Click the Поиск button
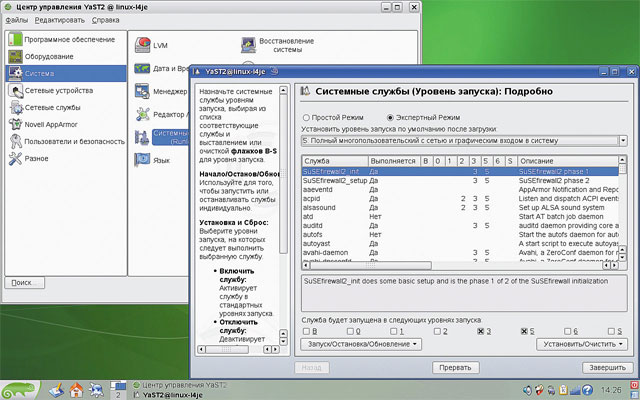640x400 pixels. point(24,282)
